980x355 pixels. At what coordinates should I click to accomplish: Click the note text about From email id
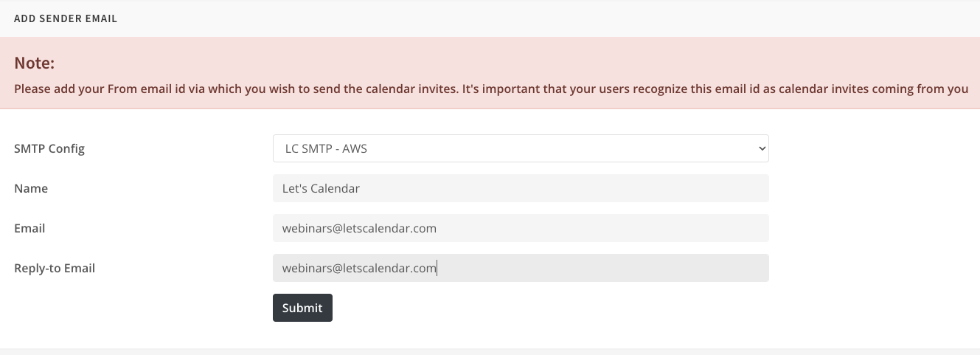[491, 89]
